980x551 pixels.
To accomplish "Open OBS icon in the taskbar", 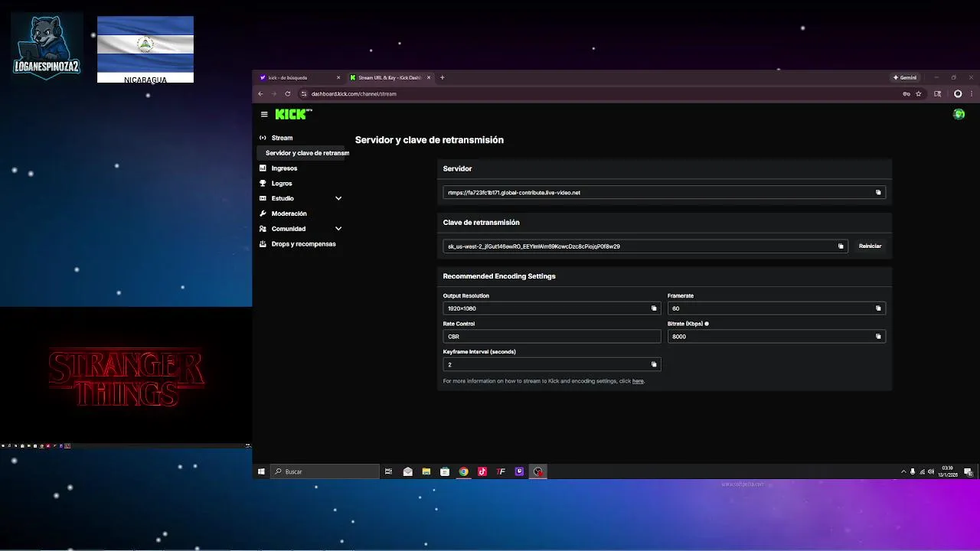I will (x=538, y=471).
